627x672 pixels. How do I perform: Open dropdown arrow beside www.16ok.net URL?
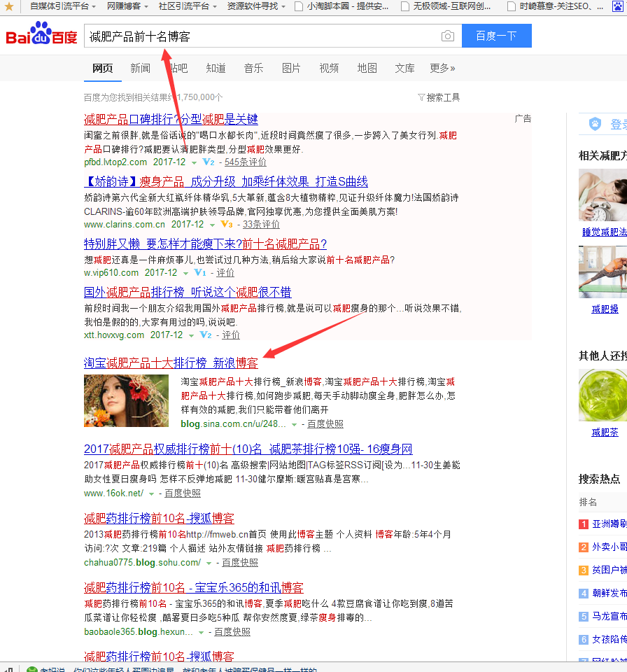click(151, 494)
